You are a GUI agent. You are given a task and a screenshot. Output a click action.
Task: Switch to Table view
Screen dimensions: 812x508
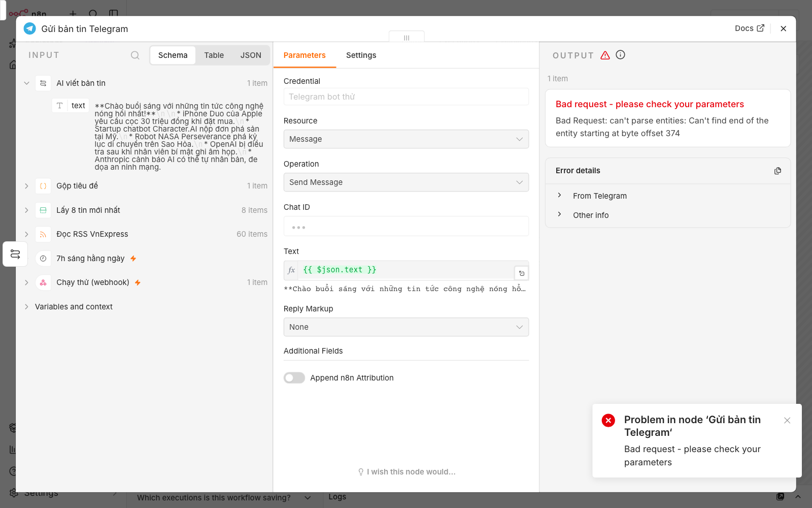214,55
